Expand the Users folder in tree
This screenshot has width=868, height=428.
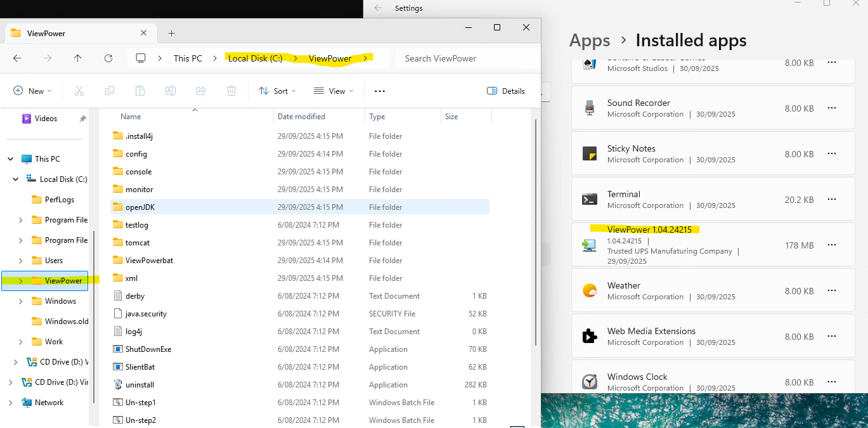point(21,261)
